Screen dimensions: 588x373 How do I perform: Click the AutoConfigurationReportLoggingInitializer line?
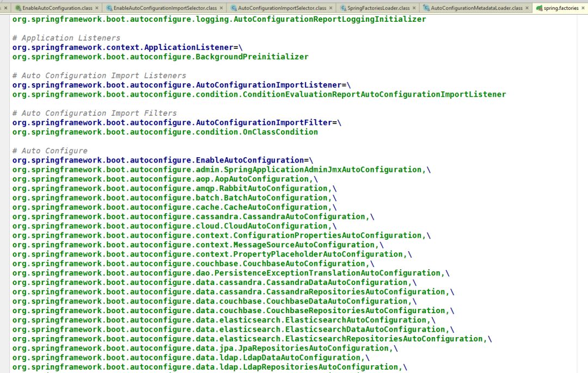pos(219,19)
